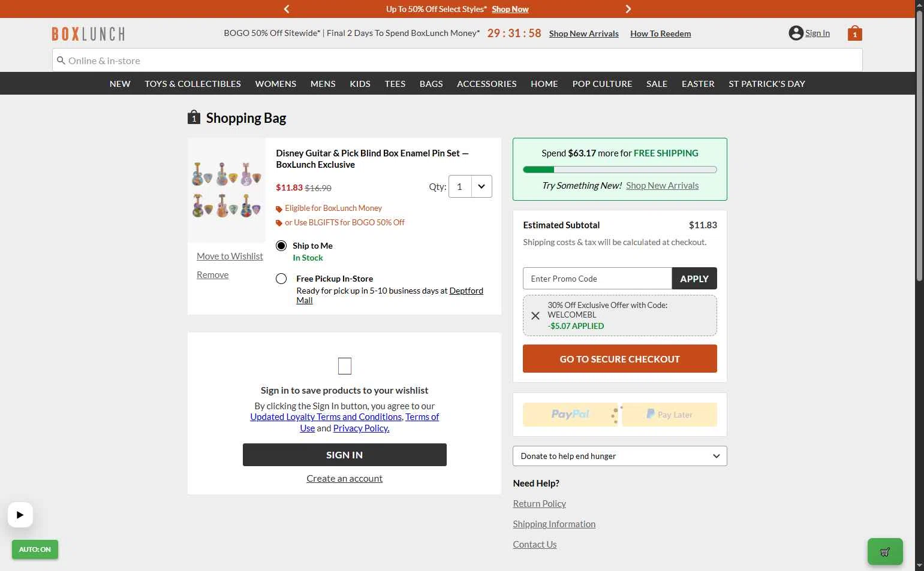The width and height of the screenshot is (924, 571).
Task: Pay with the PayPal button
Action: (570, 414)
